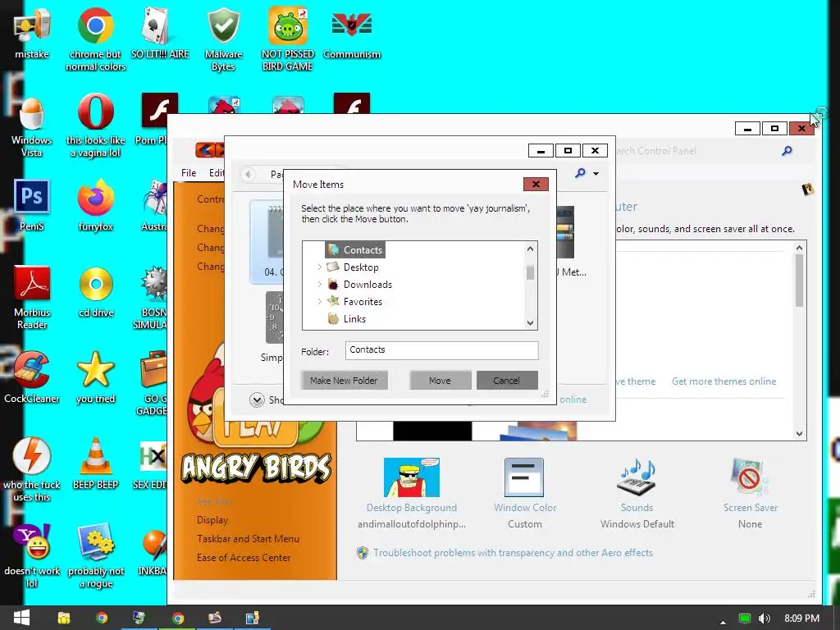840x630 pixels.
Task: Open the 'SO LIT!!! AIRE' card game icon
Action: click(x=160, y=33)
